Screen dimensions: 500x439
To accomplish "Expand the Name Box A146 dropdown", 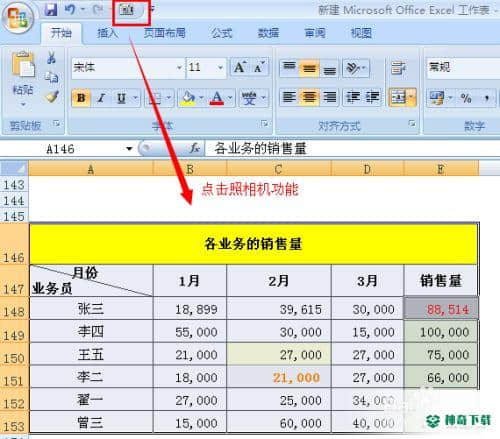I will coord(129,149).
